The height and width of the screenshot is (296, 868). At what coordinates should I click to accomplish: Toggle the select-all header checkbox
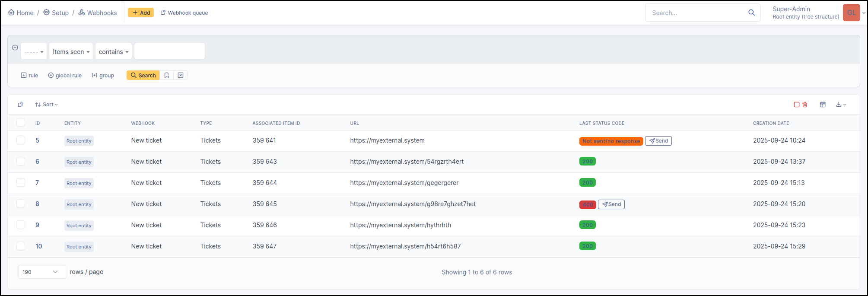(x=21, y=123)
